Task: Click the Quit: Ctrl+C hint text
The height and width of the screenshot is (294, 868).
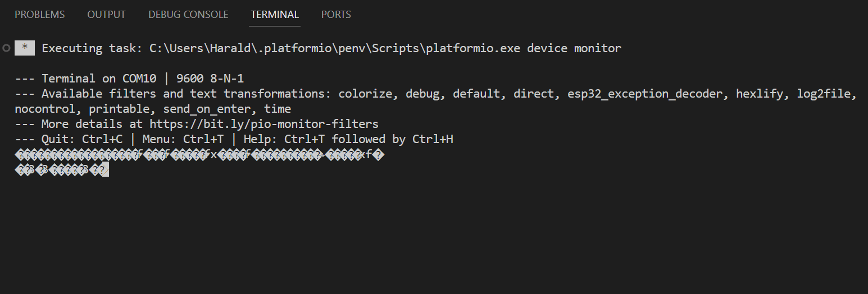Action: tap(82, 139)
